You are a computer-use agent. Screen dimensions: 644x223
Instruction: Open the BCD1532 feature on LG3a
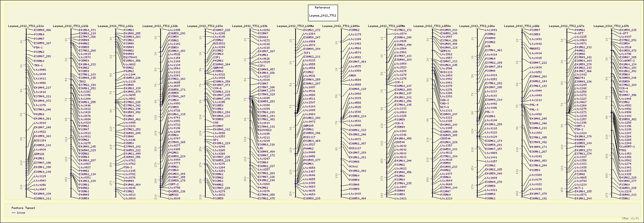click(x=219, y=44)
